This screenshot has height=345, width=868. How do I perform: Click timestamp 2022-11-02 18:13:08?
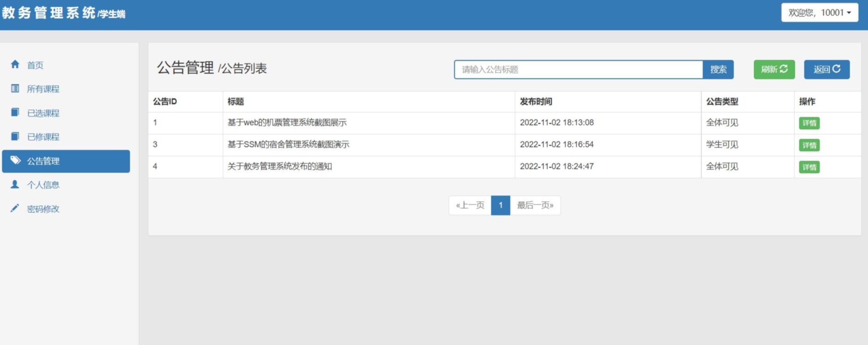pyautogui.click(x=557, y=122)
